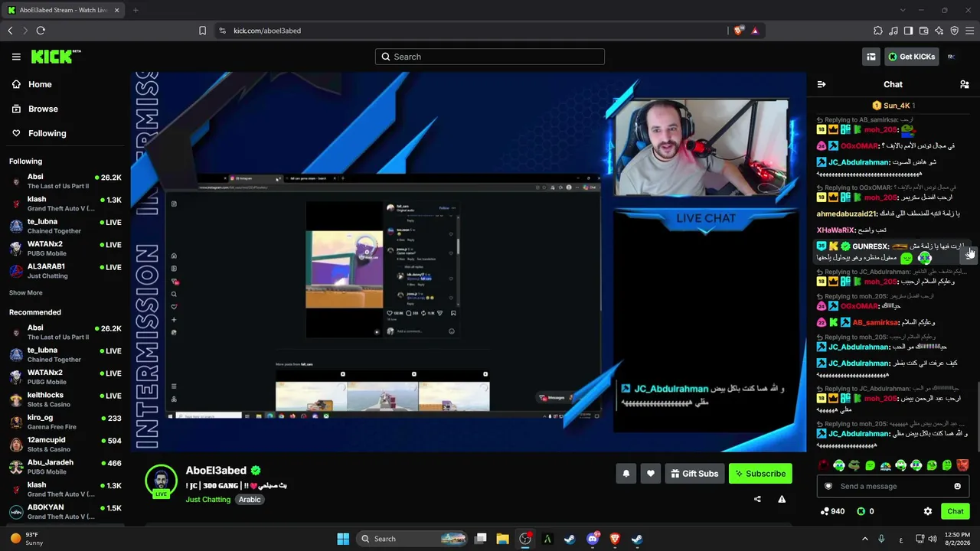This screenshot has height=551, width=980.
Task: Click the 940 channel points counter
Action: click(x=832, y=511)
